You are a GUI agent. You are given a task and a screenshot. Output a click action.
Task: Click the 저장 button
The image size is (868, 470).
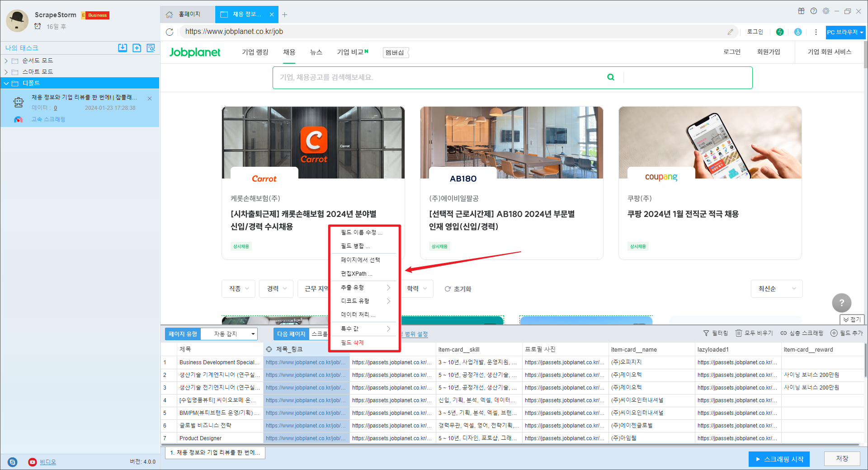click(842, 459)
